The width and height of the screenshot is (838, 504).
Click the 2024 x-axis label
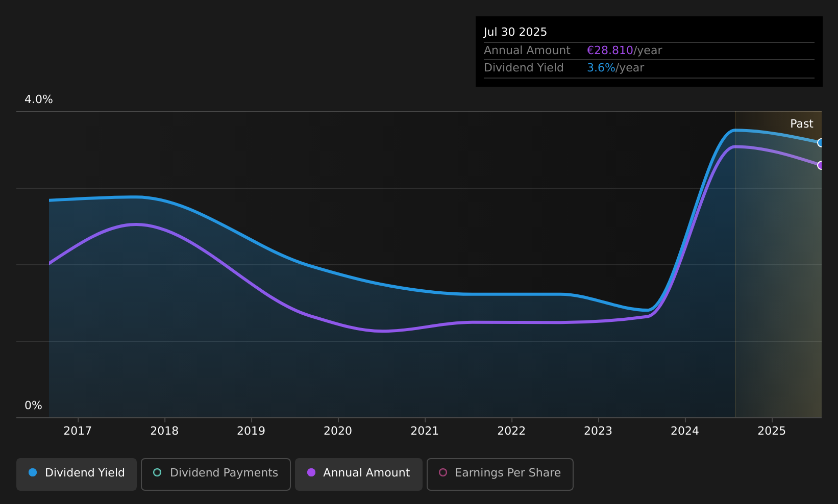(685, 431)
